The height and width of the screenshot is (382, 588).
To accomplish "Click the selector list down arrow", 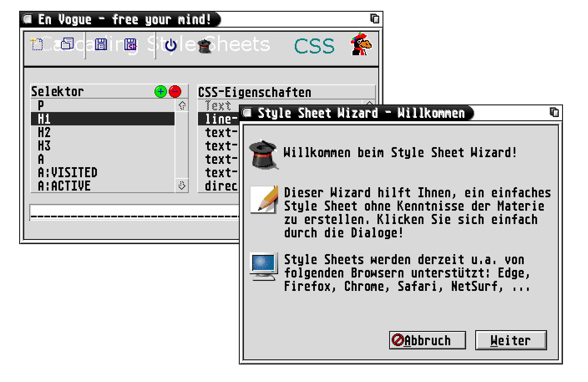I will (x=182, y=186).
